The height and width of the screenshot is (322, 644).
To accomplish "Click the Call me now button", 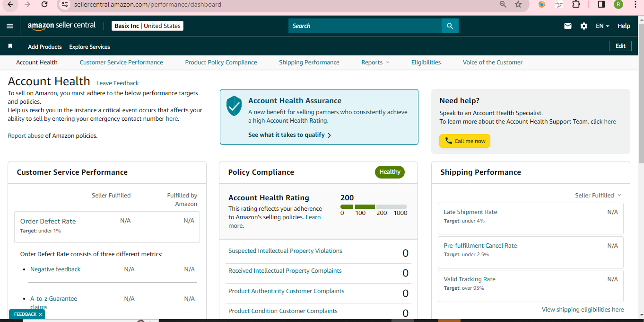I will click(x=465, y=141).
